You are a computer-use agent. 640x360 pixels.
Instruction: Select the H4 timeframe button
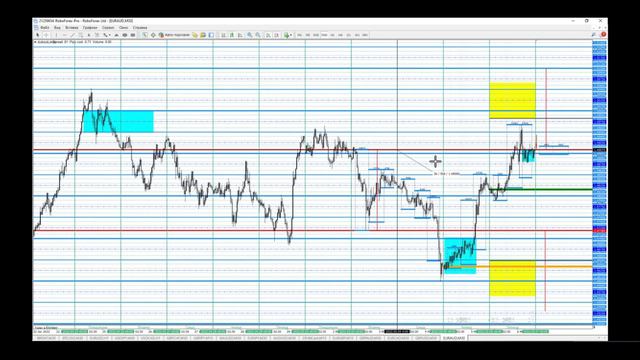coord(340,35)
